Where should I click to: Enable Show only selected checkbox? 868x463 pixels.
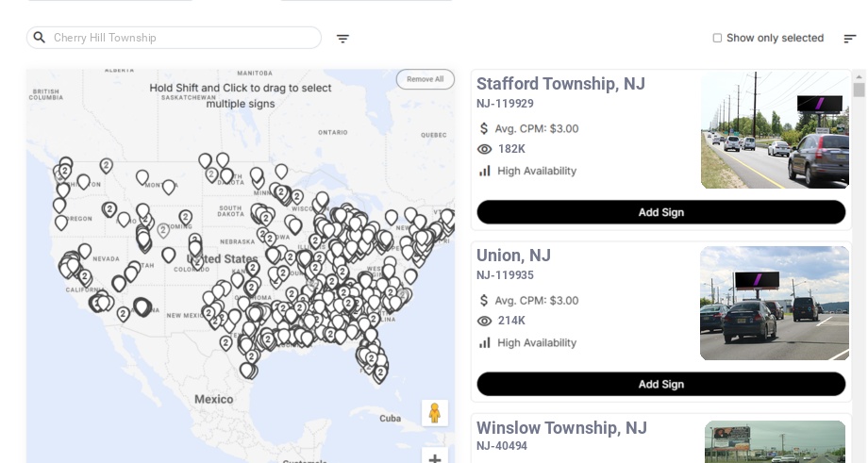click(x=717, y=39)
